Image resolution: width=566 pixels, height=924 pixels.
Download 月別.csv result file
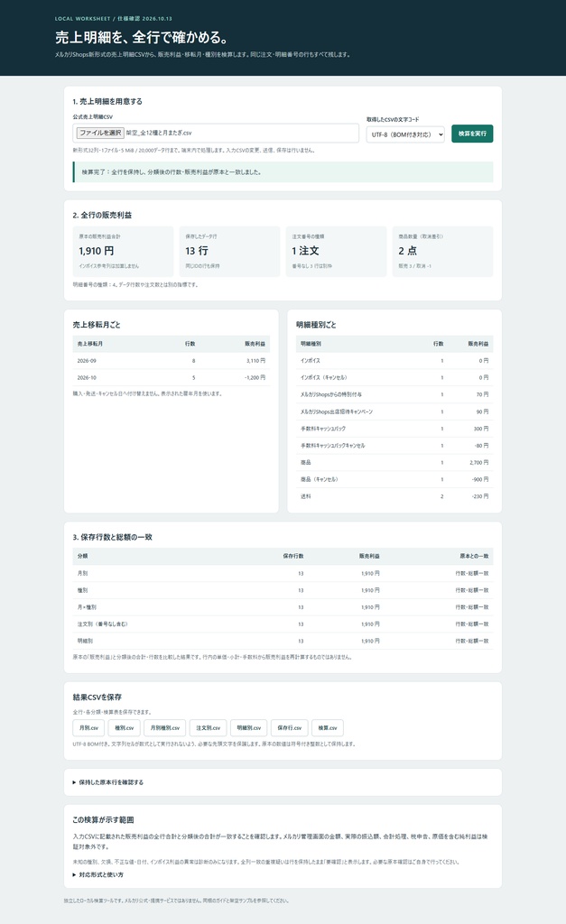(88, 728)
